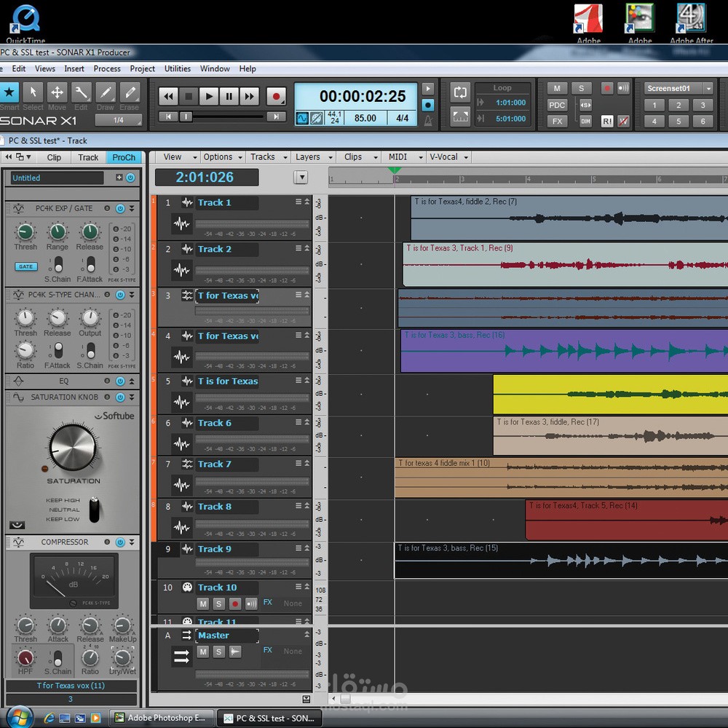Click the GATE mode button
The width and height of the screenshot is (728, 728).
pyautogui.click(x=26, y=266)
